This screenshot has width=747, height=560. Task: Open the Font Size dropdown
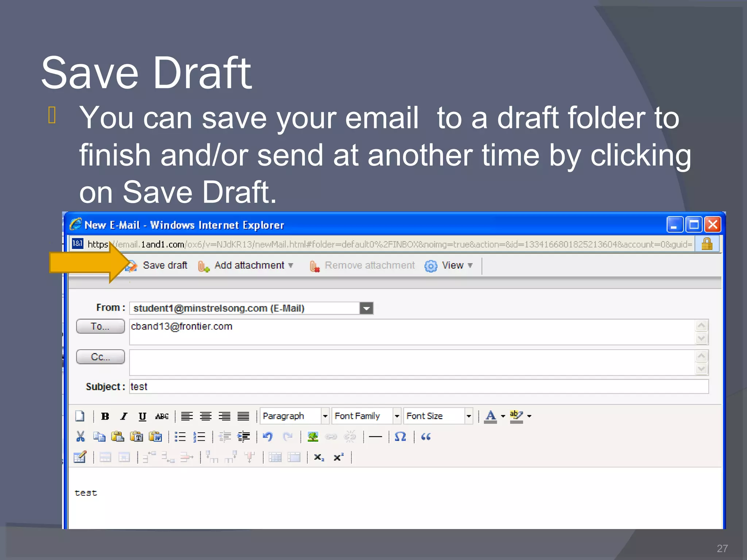coord(438,416)
